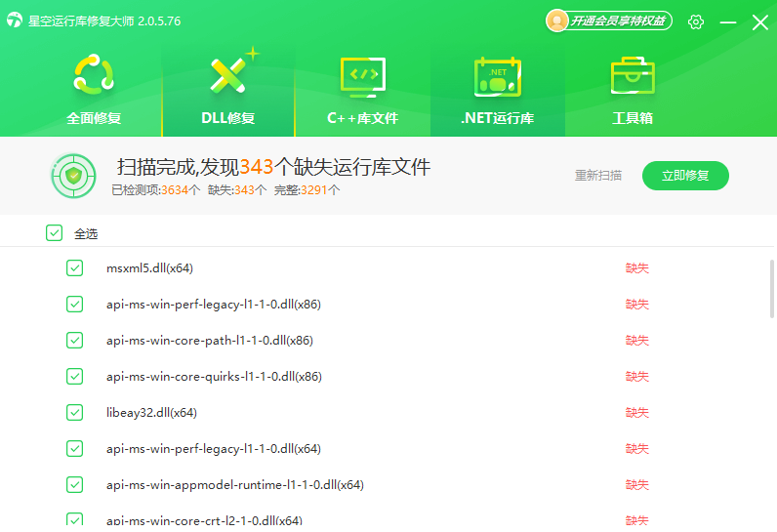The image size is (777, 532).
Task: Click 缺失 status of msxml5.dll
Action: [x=636, y=267]
